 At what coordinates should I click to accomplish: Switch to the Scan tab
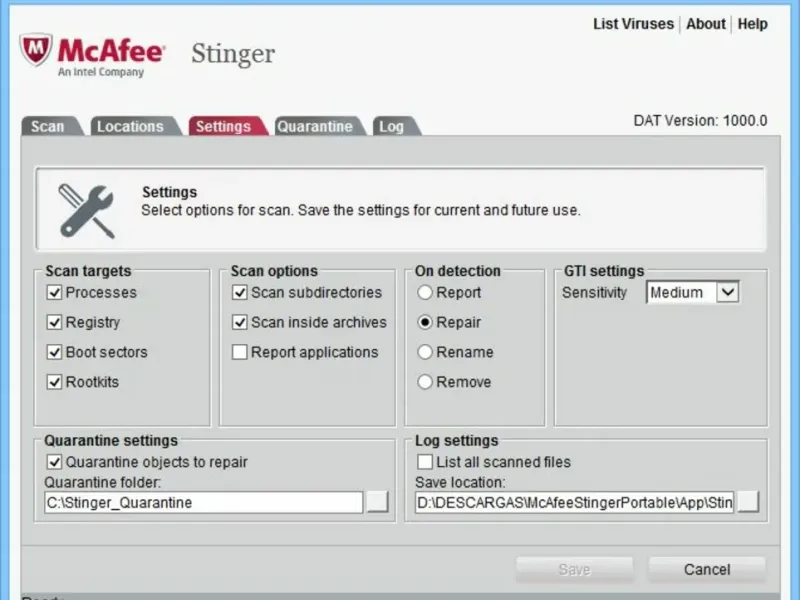[50, 126]
